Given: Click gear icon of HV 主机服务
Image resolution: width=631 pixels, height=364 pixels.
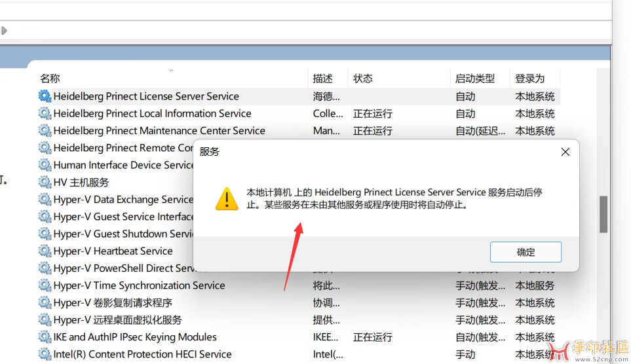Looking at the screenshot, I should pyautogui.click(x=45, y=182).
